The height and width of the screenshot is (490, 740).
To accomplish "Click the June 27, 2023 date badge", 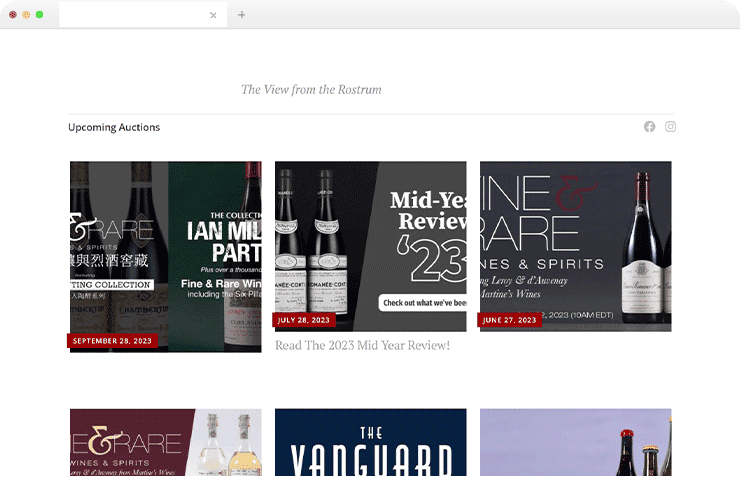I will click(x=510, y=320).
